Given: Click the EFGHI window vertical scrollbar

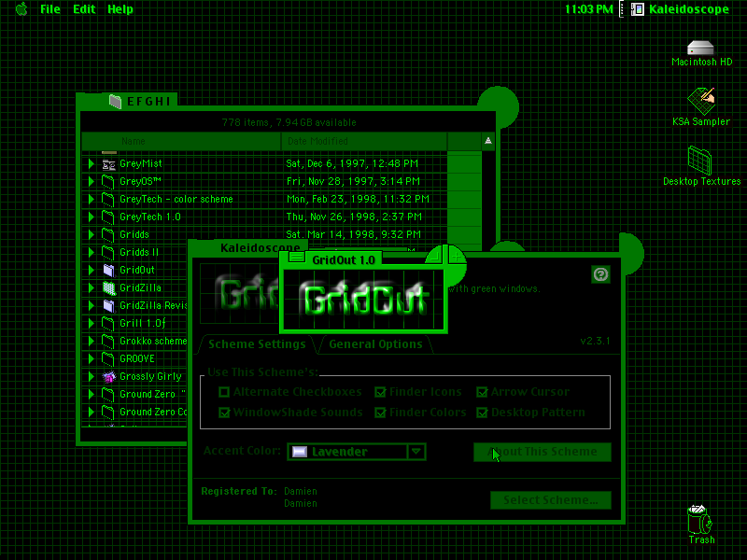Looking at the screenshot, I should [488, 200].
